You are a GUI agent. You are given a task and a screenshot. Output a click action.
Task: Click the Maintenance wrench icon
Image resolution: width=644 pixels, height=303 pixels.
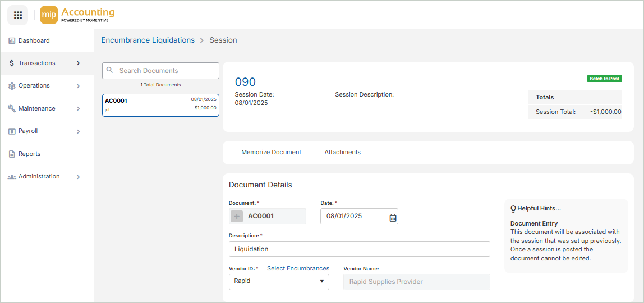12,108
